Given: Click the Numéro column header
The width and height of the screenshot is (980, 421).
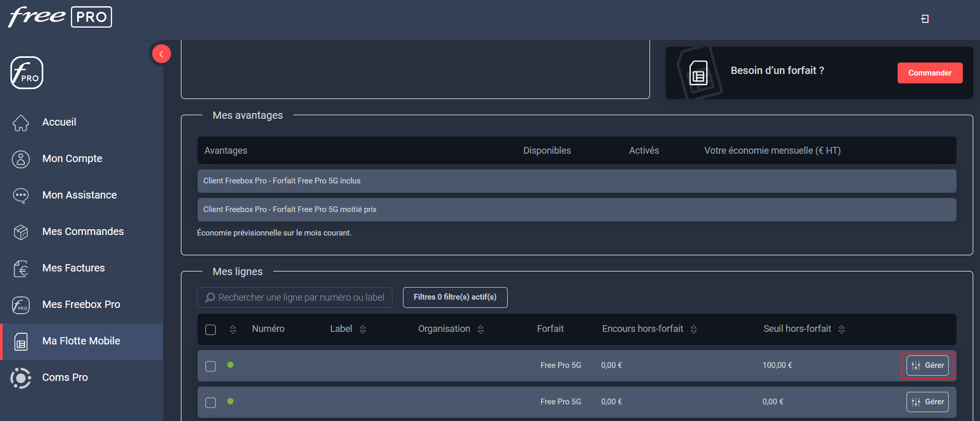Looking at the screenshot, I should pos(268,329).
